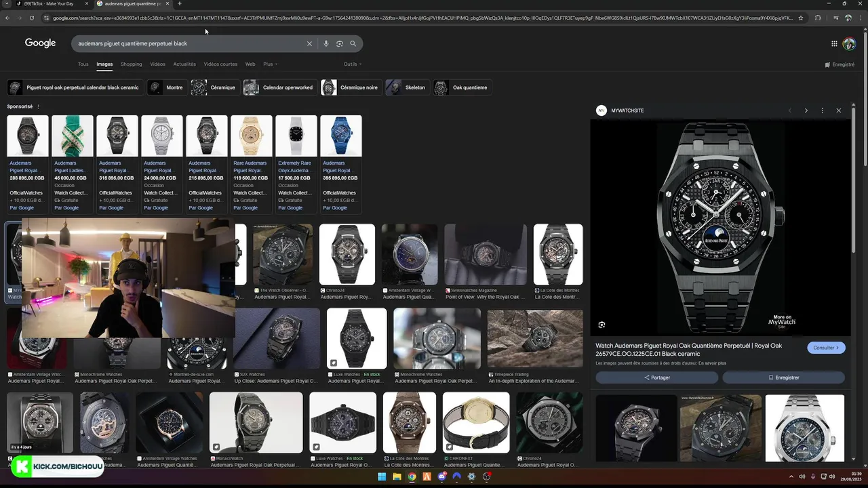Screen dimensions: 868x488
Task: Reload the page in Chrome
Action: pyautogui.click(x=31, y=18)
